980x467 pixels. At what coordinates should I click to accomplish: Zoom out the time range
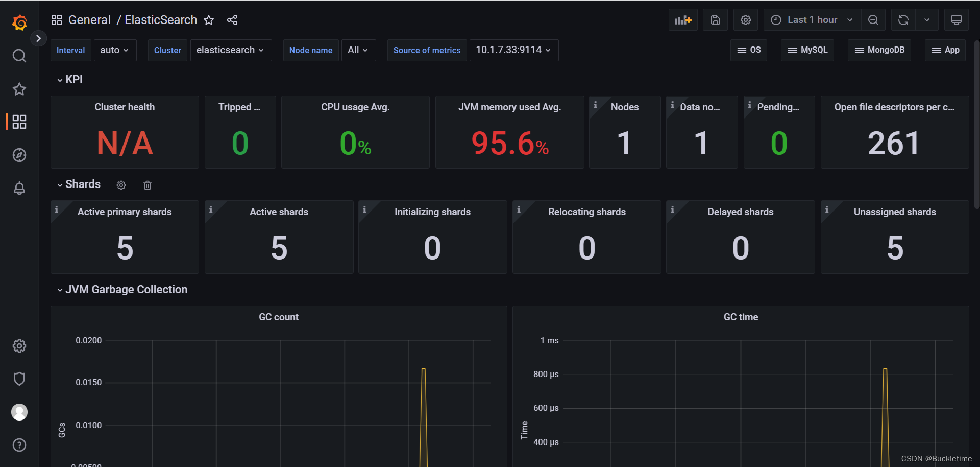(x=873, y=20)
